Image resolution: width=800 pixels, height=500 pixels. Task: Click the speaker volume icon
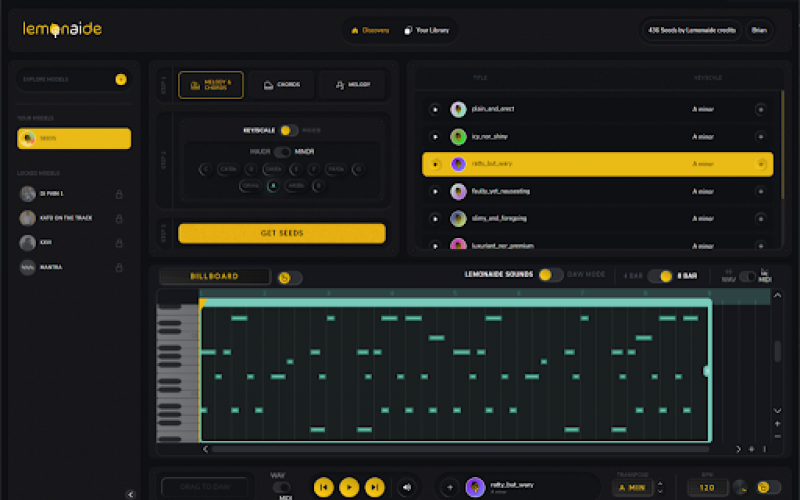pyautogui.click(x=406, y=488)
